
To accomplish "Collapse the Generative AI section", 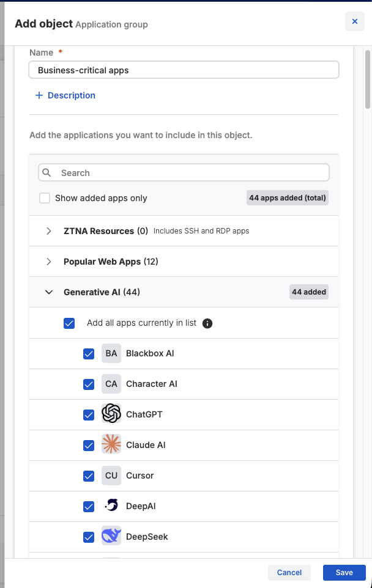I will (49, 292).
